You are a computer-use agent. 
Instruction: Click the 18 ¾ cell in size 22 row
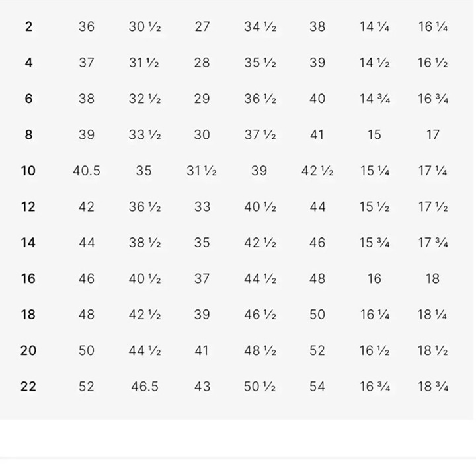433,387
